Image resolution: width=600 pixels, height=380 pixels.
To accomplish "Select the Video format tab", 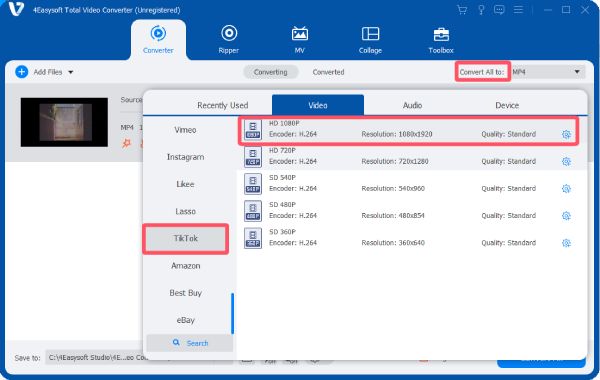I will [x=318, y=105].
